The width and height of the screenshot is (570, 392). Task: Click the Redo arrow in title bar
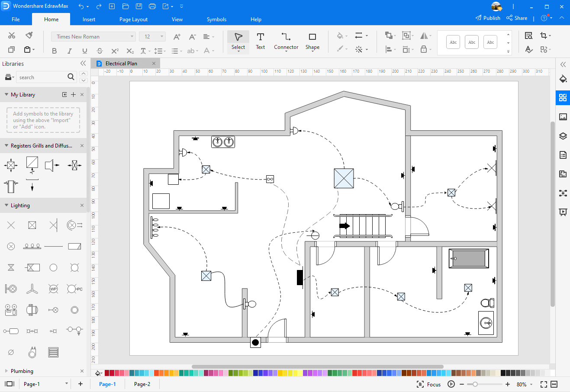99,6
